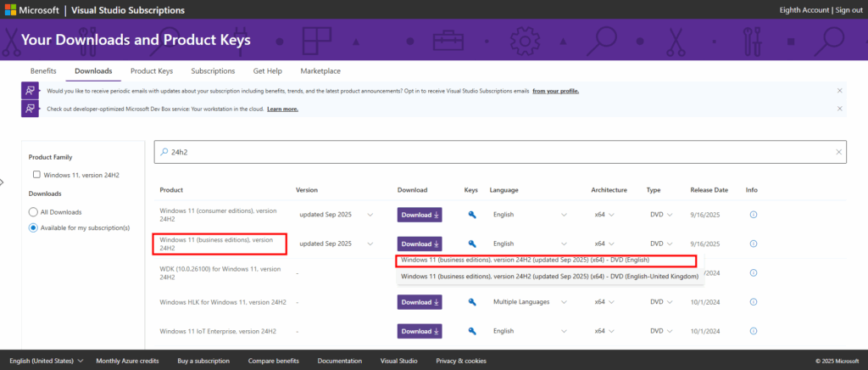Click the key icon for Windows 11 consumer editions
Image resolution: width=868 pixels, height=370 pixels.
(472, 215)
